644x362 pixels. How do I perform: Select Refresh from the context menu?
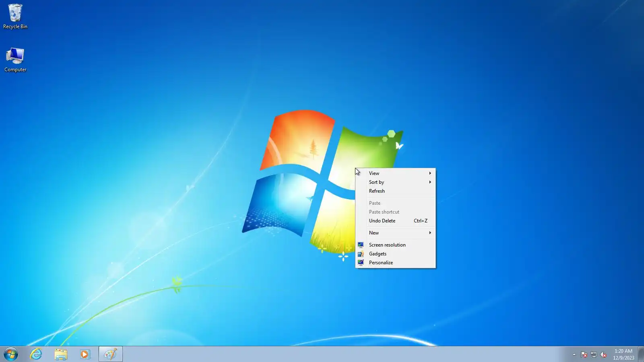395,191
